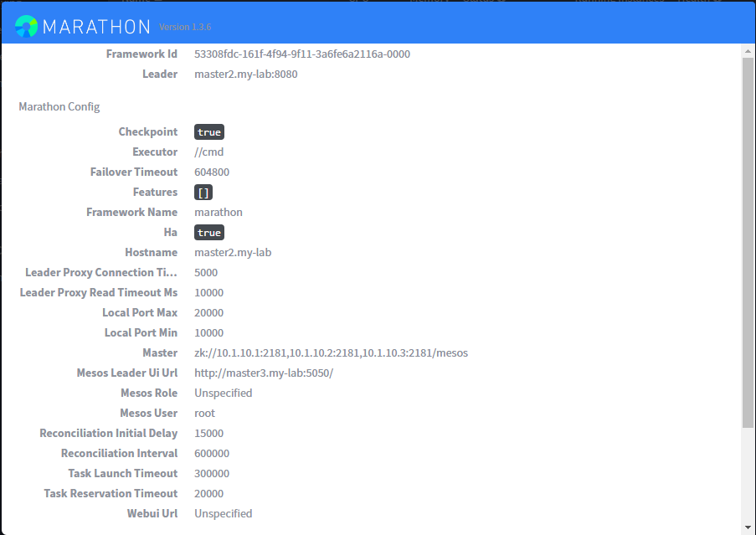Image resolution: width=756 pixels, height=535 pixels.
Task: Select the value 5000 for Leader Proxy Connection
Action: [x=206, y=272]
